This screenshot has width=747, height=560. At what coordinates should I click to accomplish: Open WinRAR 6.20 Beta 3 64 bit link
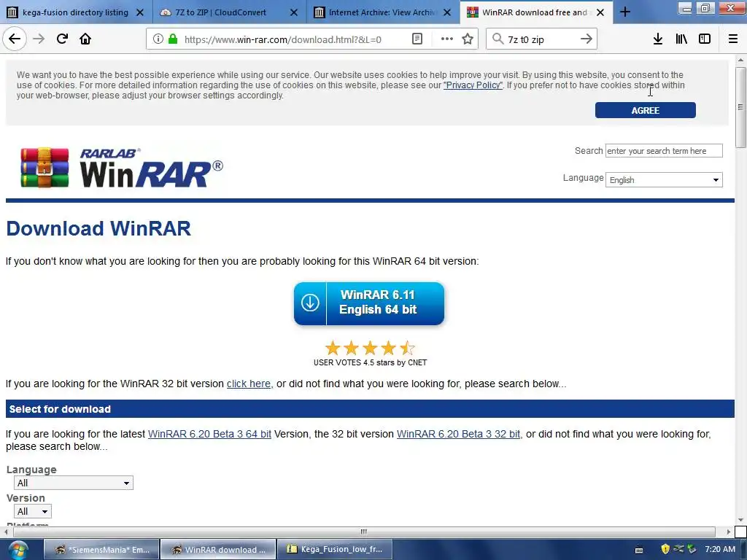(x=209, y=435)
